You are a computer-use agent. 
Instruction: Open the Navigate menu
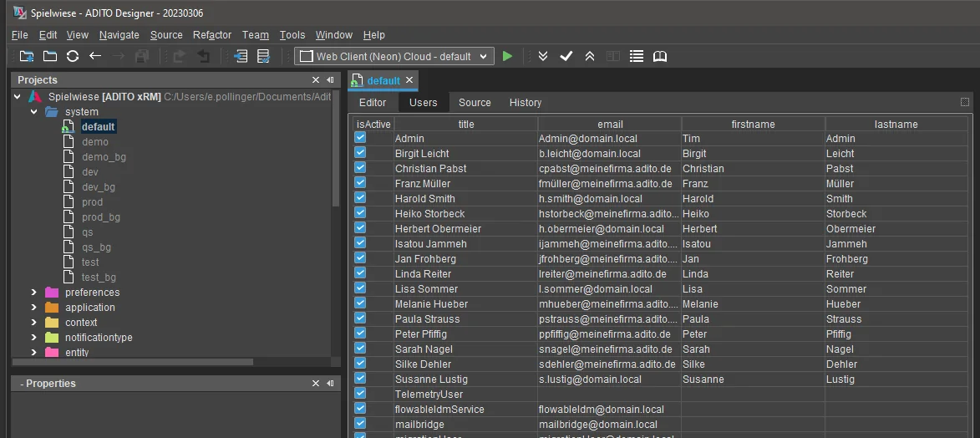click(119, 35)
